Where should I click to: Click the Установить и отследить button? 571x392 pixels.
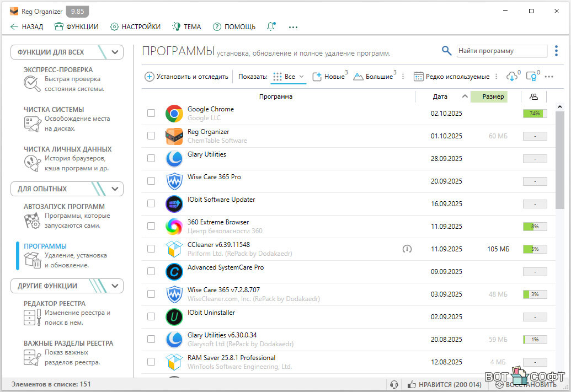[186, 77]
